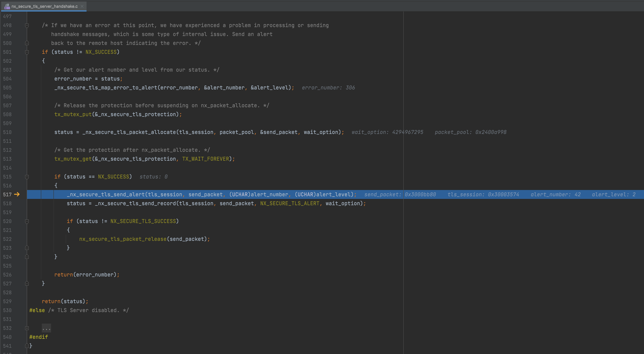The height and width of the screenshot is (354, 644).
Task: Close the nx_secure_tls_server_handshake.c tab
Action: click(x=82, y=6)
